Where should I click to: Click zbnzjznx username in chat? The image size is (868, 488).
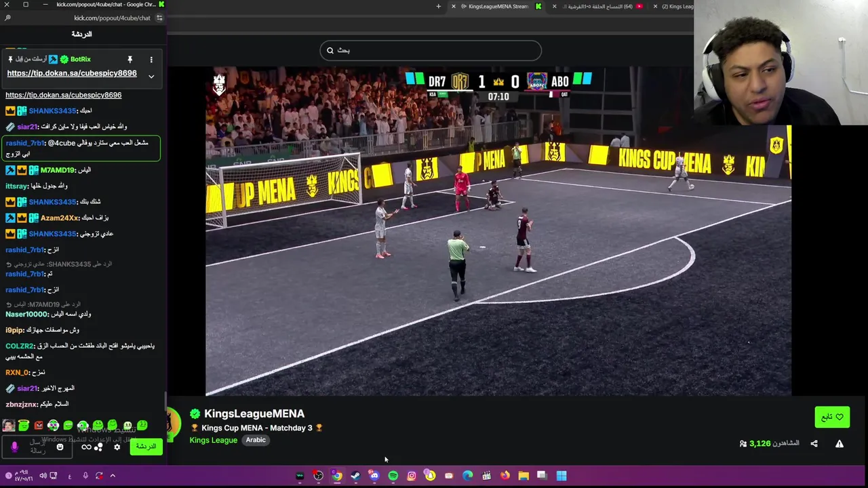click(22, 405)
